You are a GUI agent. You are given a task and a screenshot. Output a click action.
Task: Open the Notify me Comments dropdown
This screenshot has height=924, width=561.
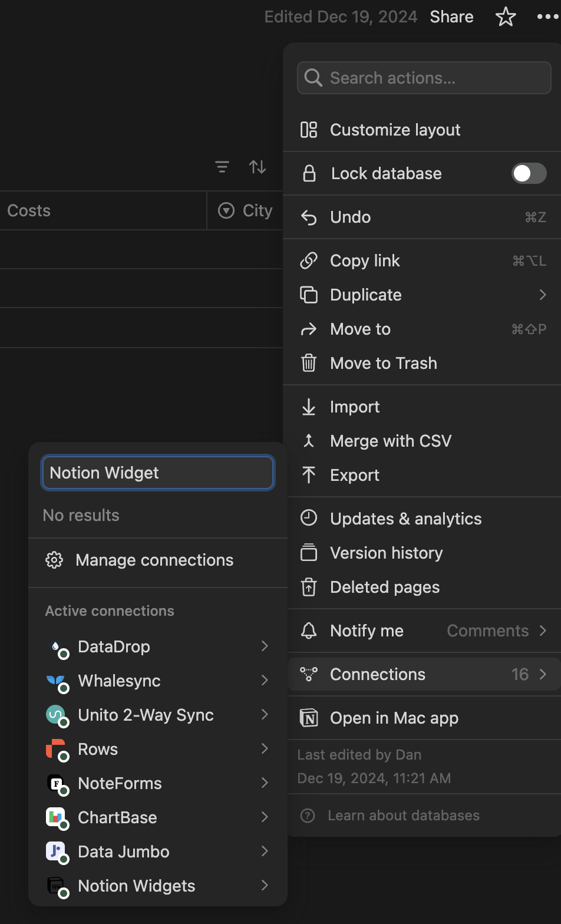(496, 631)
